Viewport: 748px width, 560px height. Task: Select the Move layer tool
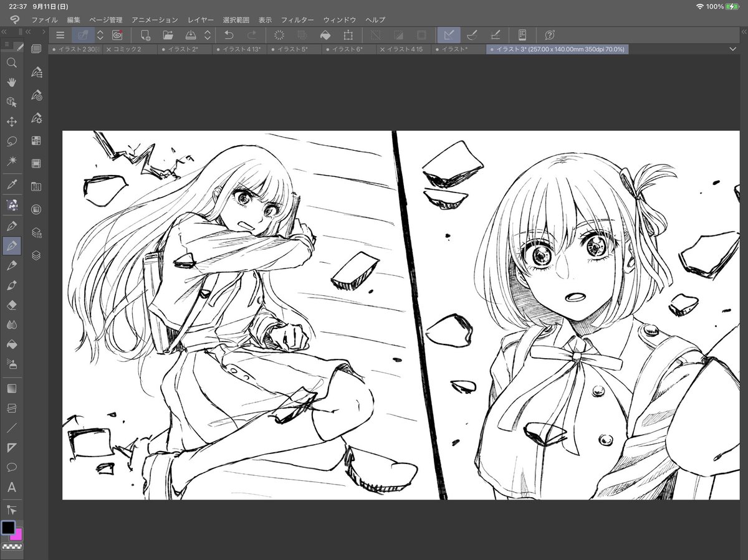(11, 121)
